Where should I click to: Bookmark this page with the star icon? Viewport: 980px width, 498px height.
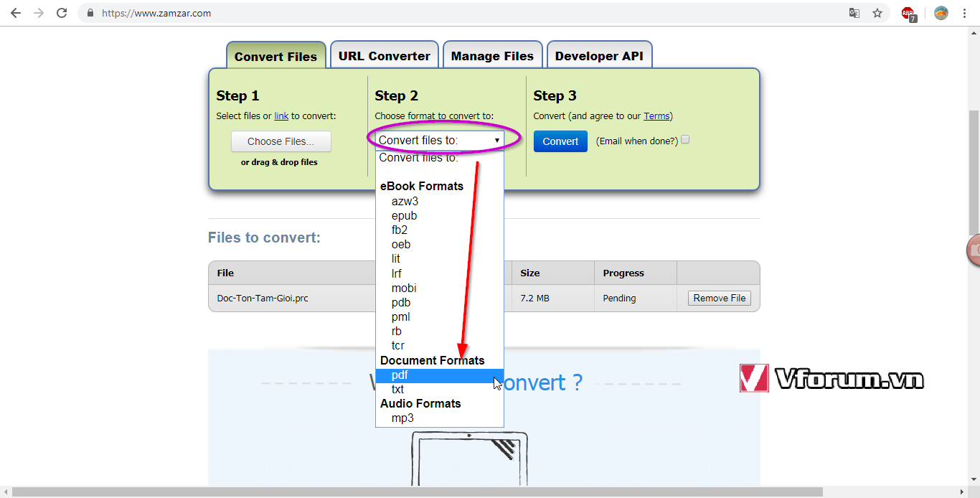point(877,13)
